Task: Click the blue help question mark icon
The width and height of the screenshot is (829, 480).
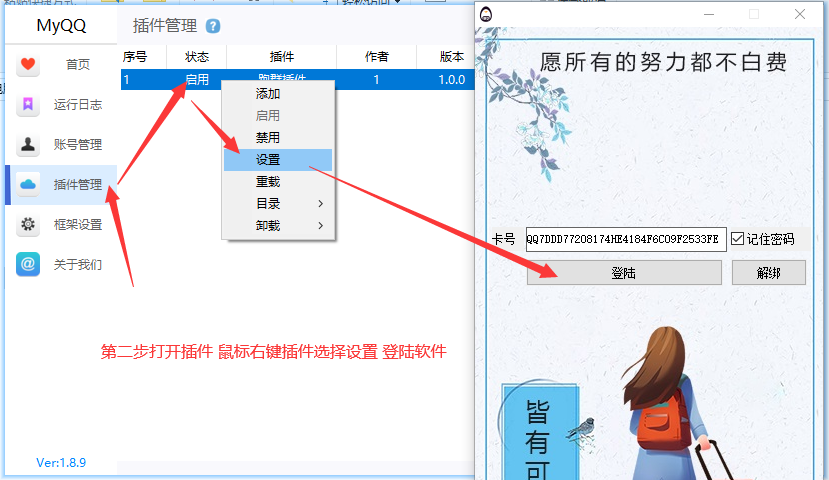Action: click(x=213, y=26)
